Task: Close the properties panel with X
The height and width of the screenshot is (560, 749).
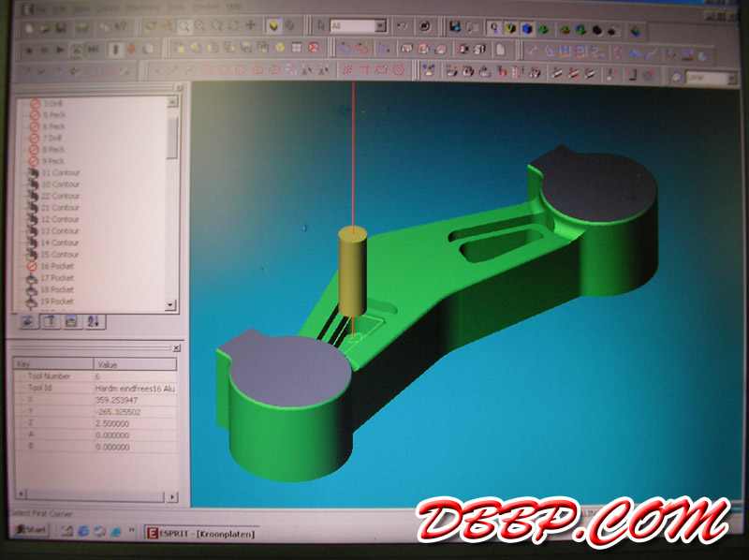Action: [175, 347]
